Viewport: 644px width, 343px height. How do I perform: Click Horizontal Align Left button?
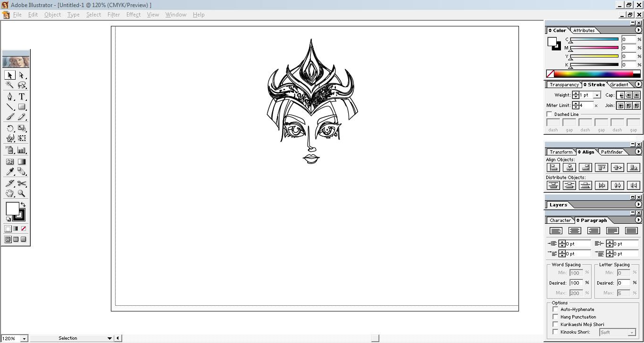click(553, 167)
